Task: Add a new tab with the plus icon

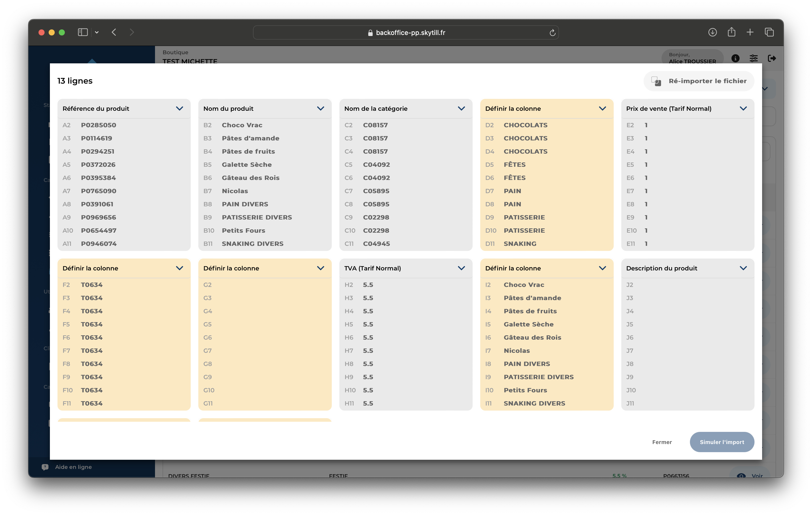Action: point(750,32)
